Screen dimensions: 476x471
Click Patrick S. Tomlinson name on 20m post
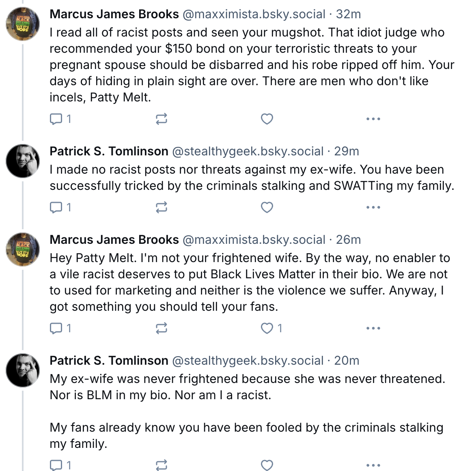(109, 361)
